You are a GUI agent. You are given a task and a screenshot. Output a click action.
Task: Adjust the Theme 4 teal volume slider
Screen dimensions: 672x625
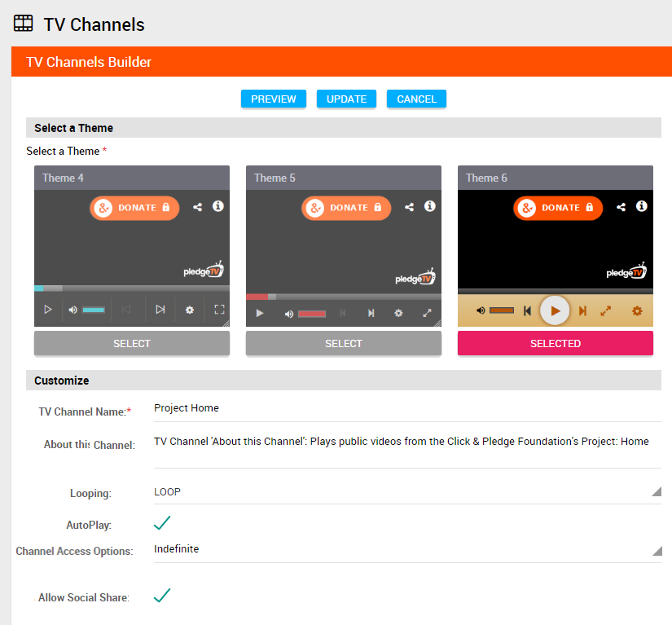[x=94, y=310]
